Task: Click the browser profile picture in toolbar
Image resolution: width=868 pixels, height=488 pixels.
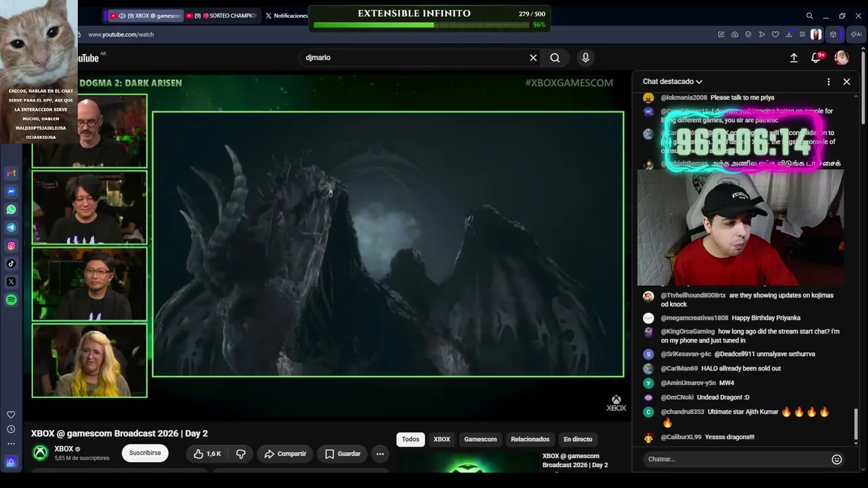Action: 816,35
